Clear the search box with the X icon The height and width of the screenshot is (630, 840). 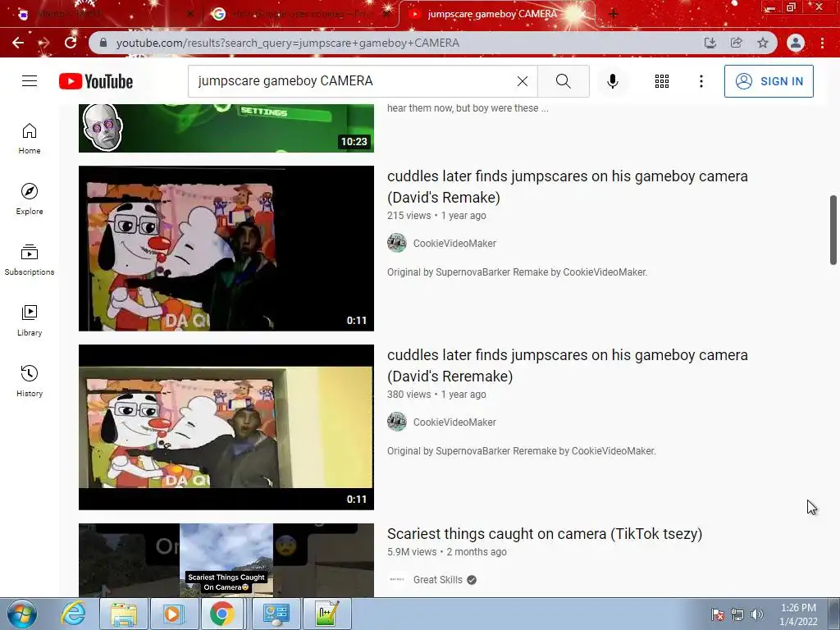pyautogui.click(x=523, y=81)
